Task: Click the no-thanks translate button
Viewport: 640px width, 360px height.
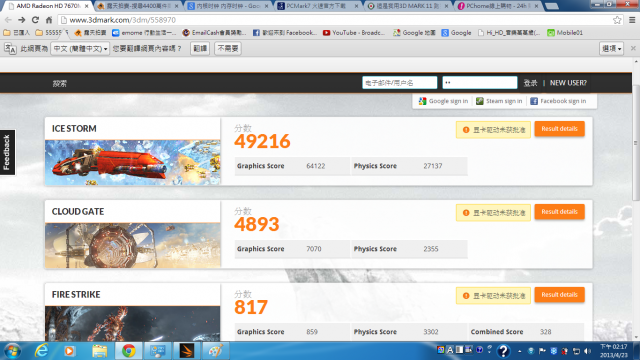Action: [x=228, y=49]
